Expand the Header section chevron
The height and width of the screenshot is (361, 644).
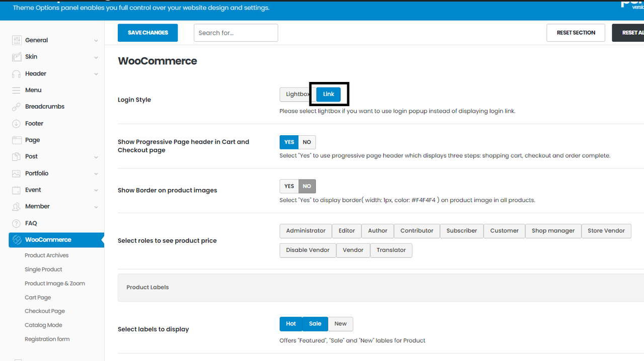click(96, 74)
